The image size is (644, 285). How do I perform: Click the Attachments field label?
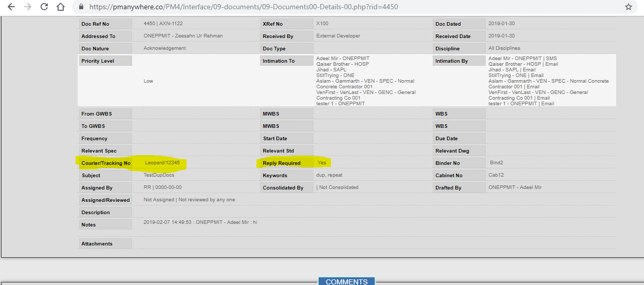click(97, 244)
